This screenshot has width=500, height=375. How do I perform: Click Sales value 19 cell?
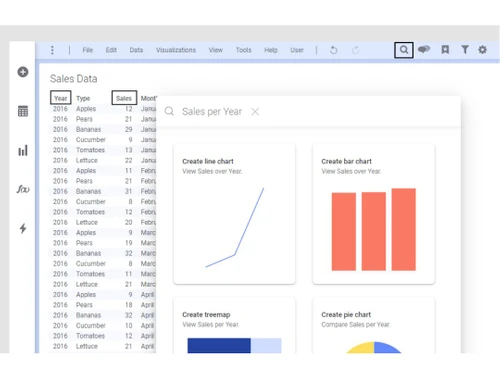click(129, 243)
